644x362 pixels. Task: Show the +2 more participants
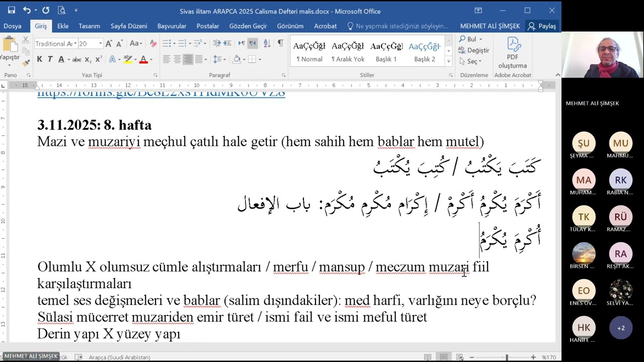tap(621, 328)
